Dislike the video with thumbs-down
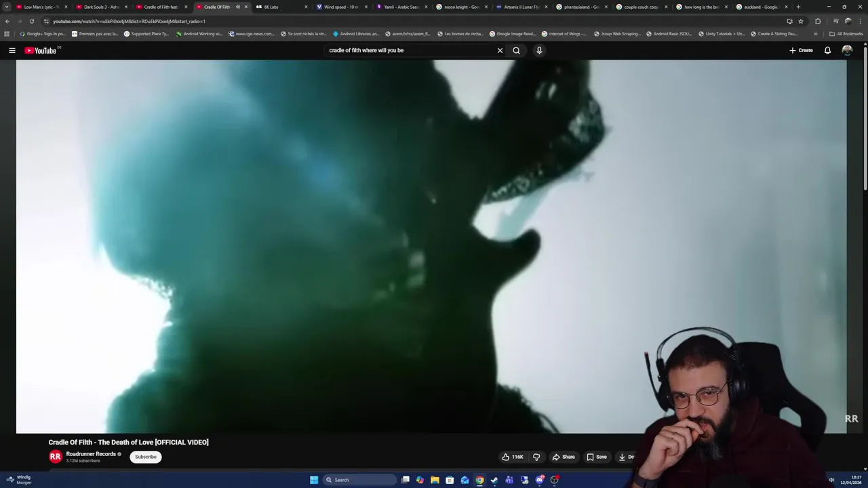 (x=536, y=457)
